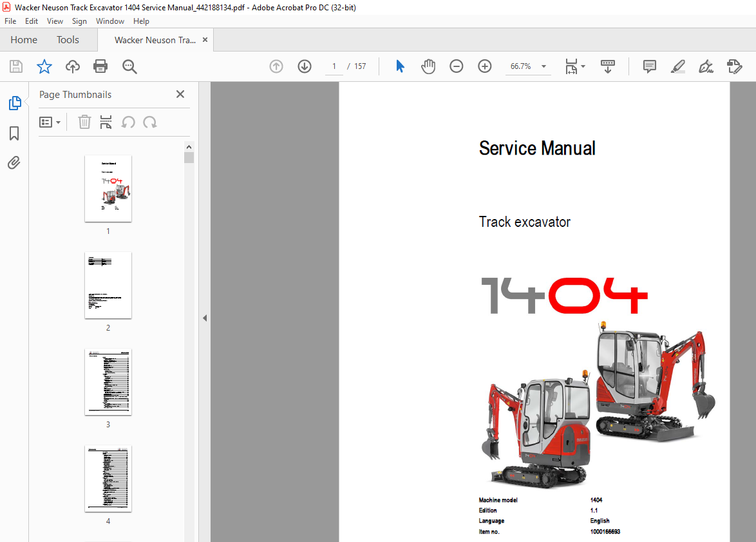Viewport: 756px width, 542px height.
Task: Select the Highlight text pen tool
Action: [x=678, y=66]
